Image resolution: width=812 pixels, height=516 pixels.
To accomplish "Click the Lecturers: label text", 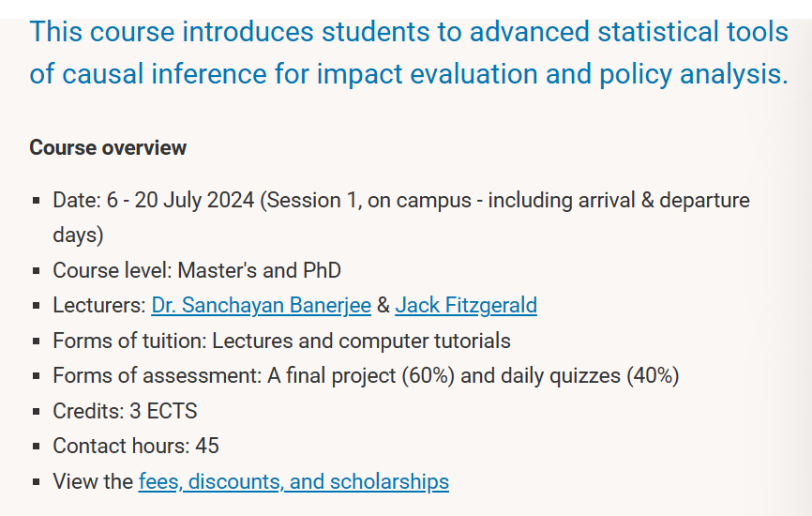I will point(98,306).
